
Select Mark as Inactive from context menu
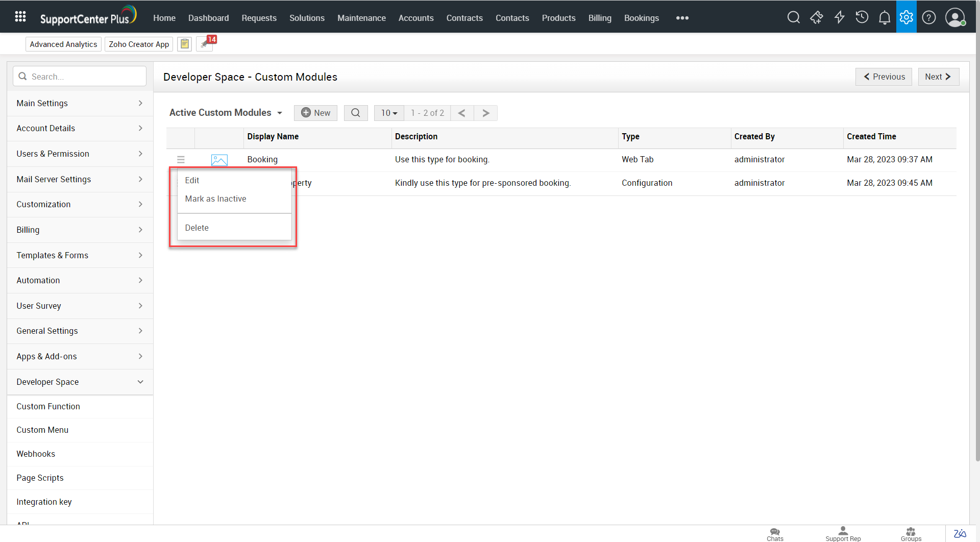point(215,199)
